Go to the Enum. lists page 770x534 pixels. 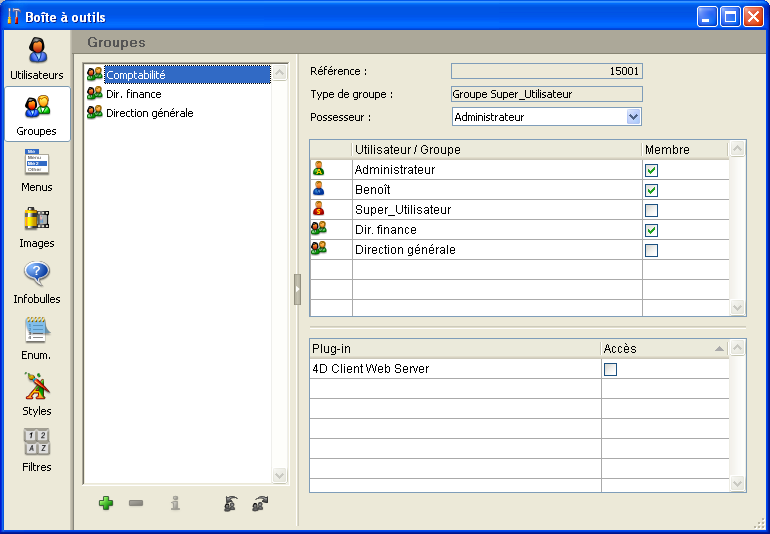pyautogui.click(x=37, y=339)
